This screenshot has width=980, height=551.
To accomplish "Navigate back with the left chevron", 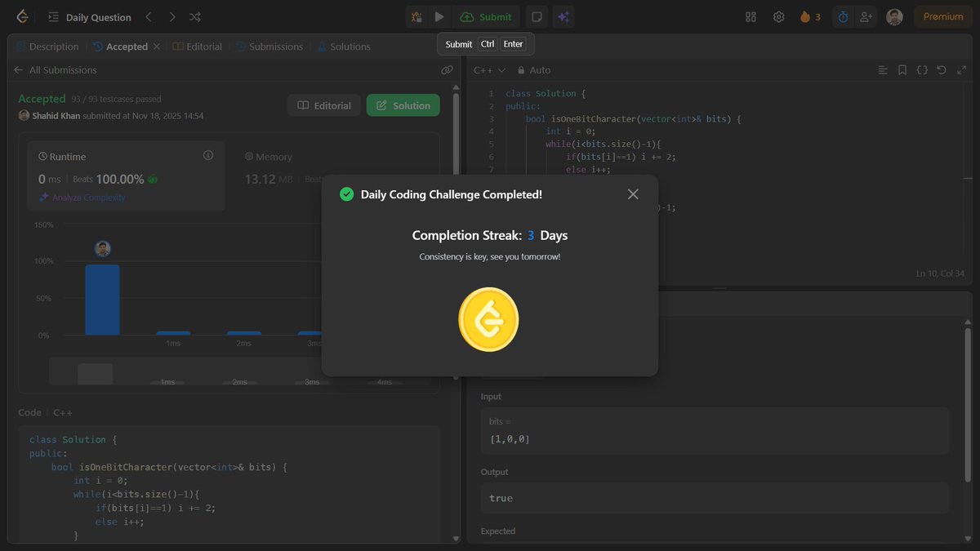I will click(149, 16).
